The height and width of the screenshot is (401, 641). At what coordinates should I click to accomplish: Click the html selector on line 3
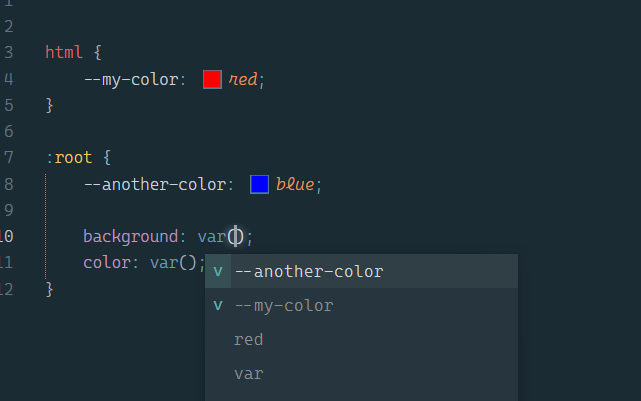(64, 52)
